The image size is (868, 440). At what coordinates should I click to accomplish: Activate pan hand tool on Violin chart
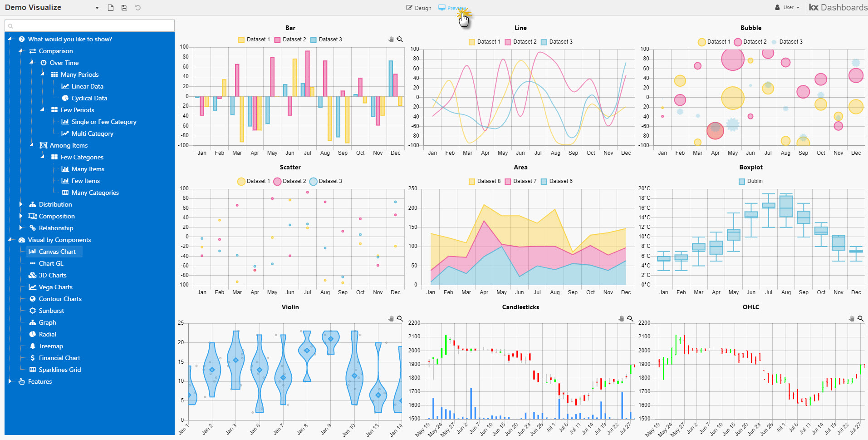391,319
